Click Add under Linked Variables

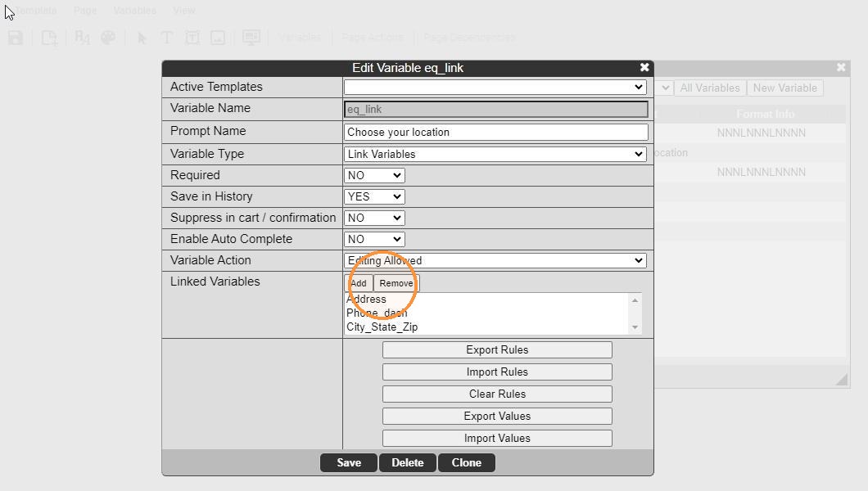(x=359, y=283)
